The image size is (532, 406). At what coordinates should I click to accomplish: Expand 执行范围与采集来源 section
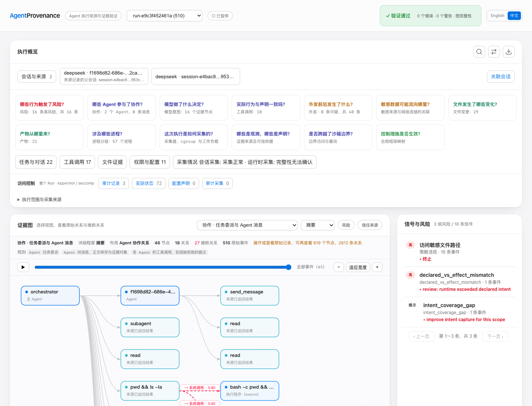click(40, 200)
